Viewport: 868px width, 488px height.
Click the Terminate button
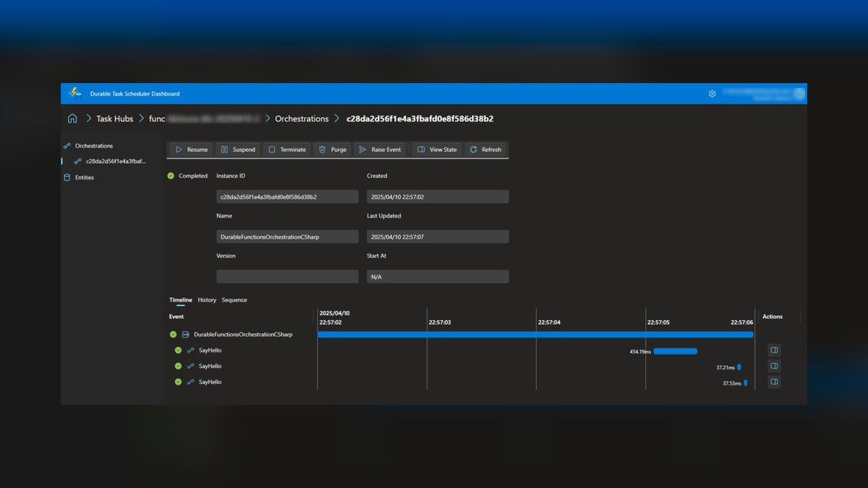[x=286, y=150]
